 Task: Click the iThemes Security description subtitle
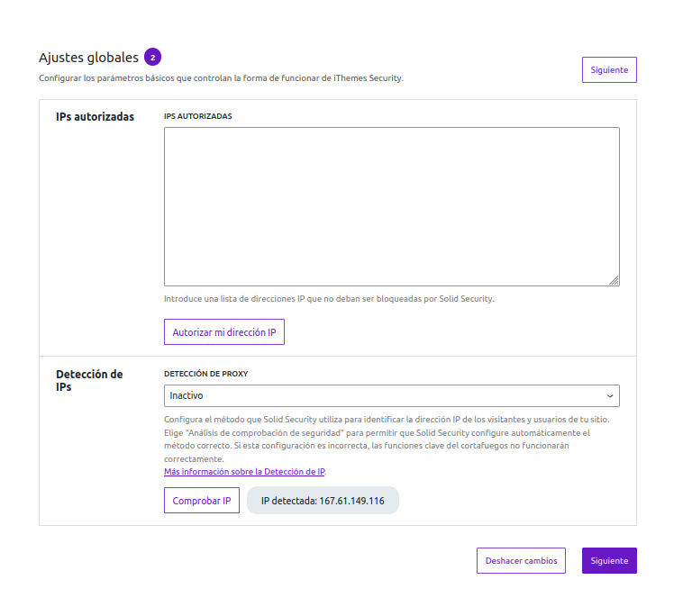tap(221, 78)
